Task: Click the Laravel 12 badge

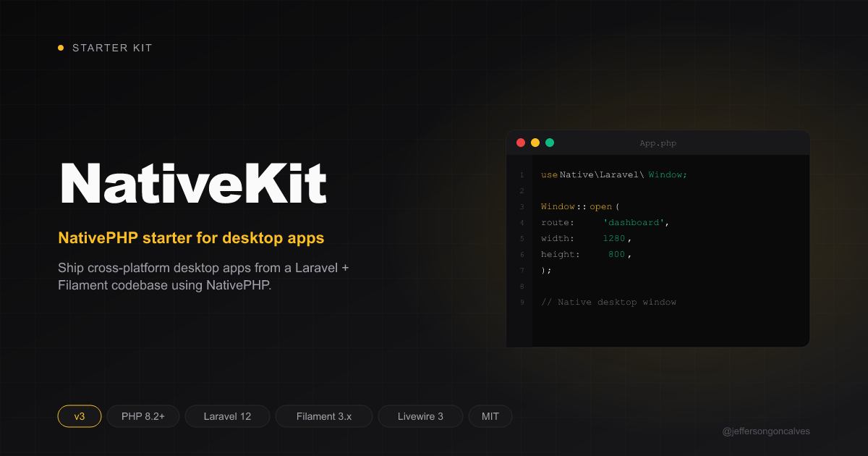Action: (x=227, y=416)
